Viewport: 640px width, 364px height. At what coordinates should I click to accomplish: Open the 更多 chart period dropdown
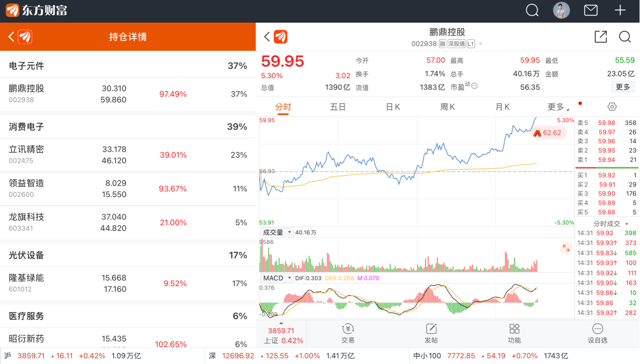point(558,107)
